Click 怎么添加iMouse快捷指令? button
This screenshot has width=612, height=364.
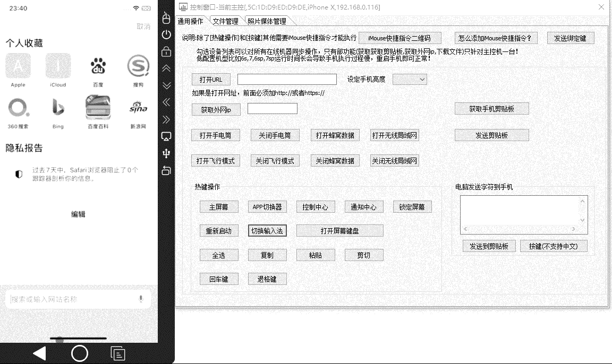(x=496, y=38)
